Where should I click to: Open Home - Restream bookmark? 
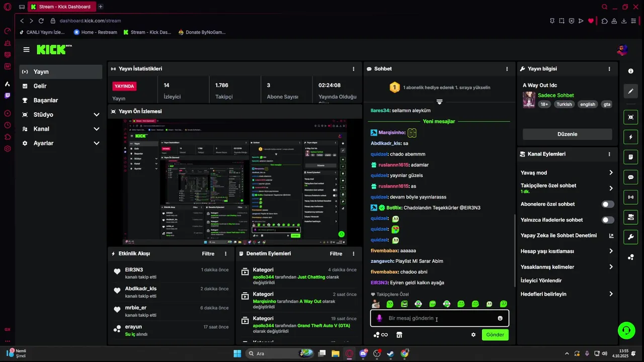pos(95,32)
